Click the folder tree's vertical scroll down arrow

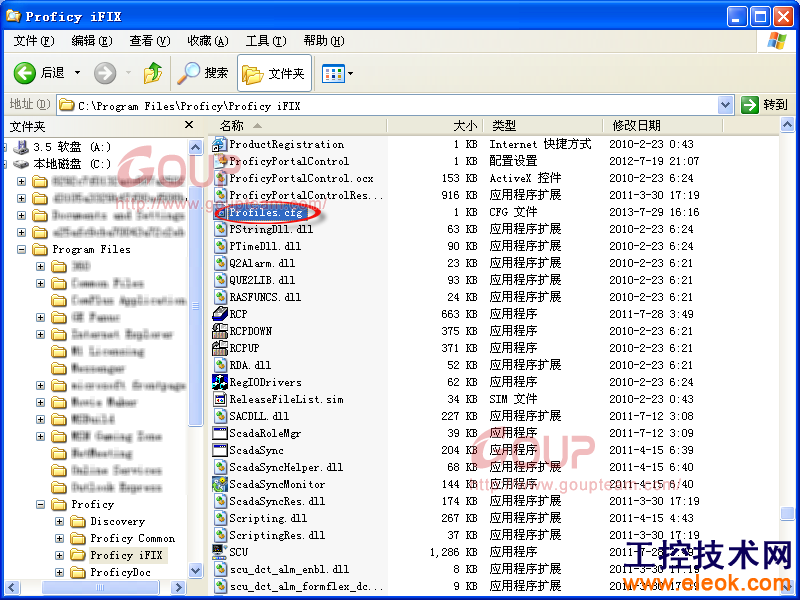[195, 570]
